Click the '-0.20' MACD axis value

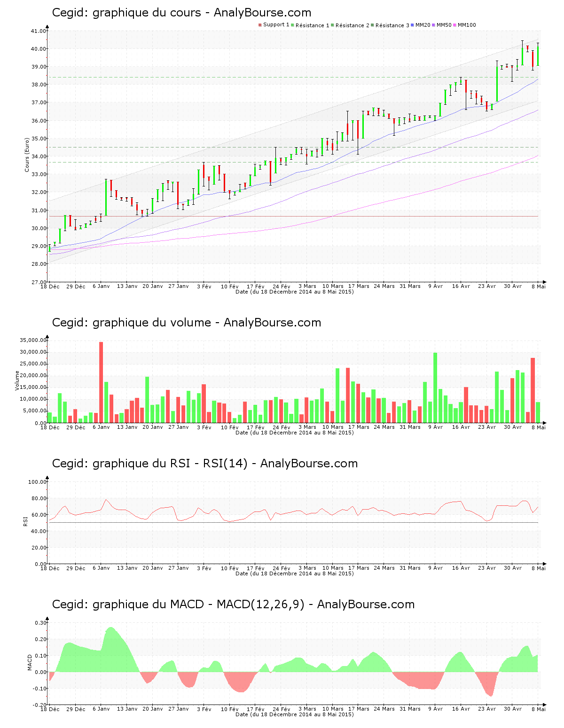(40, 705)
